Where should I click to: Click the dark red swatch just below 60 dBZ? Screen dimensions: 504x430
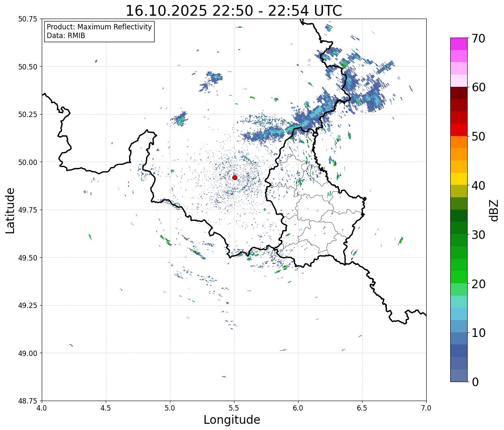(459, 93)
